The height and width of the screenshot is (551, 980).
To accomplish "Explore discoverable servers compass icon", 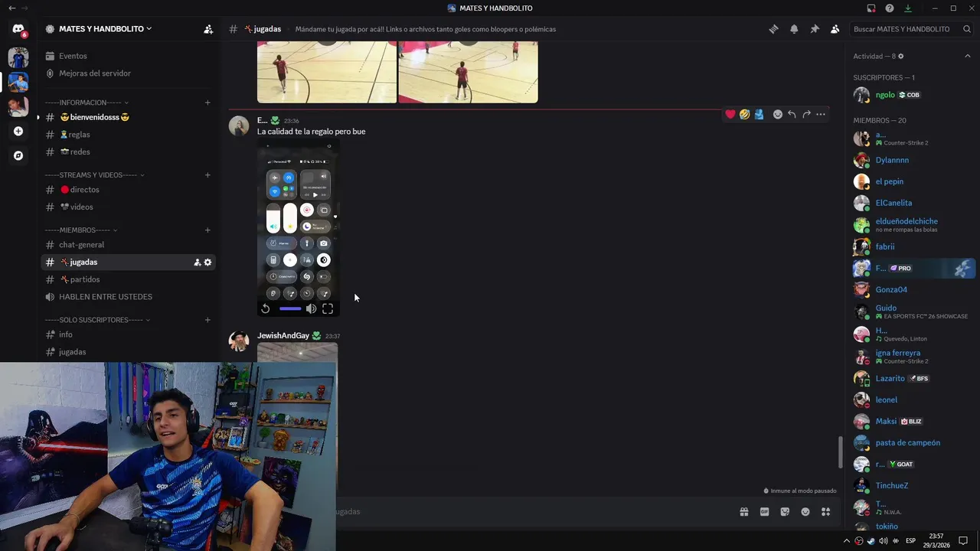I will click(x=18, y=155).
